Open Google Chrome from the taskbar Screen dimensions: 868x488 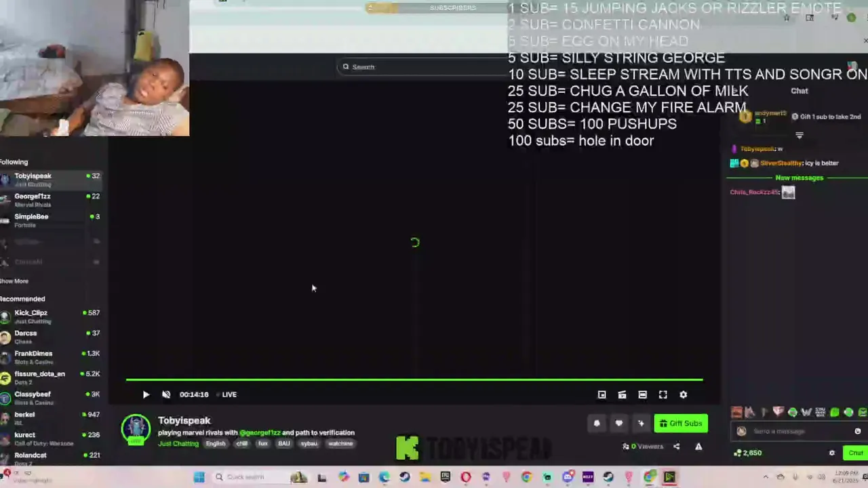coord(527,477)
